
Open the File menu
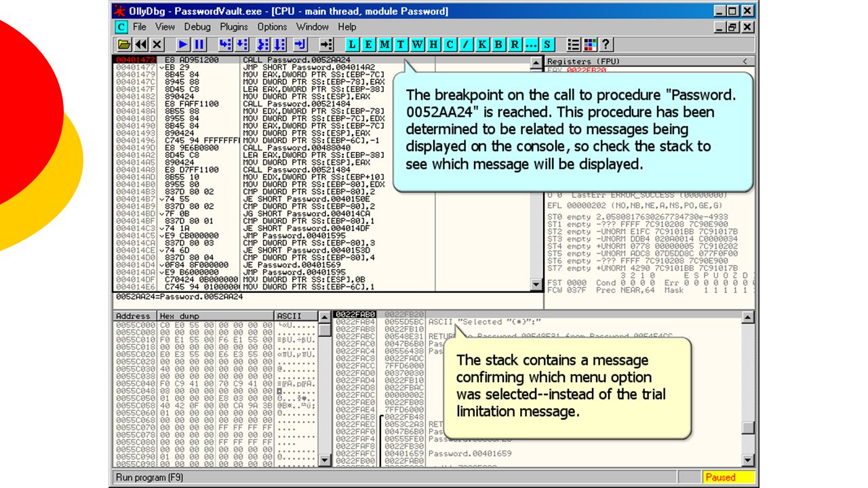tap(140, 27)
